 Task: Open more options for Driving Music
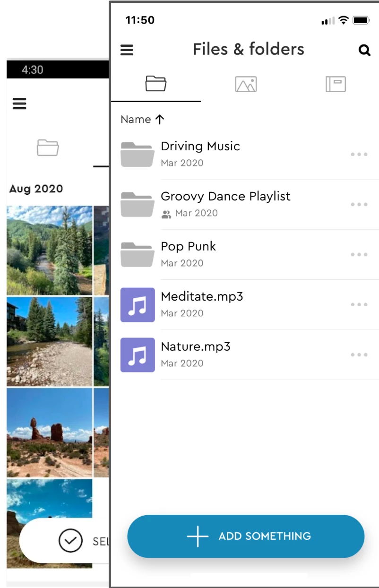pos(359,155)
